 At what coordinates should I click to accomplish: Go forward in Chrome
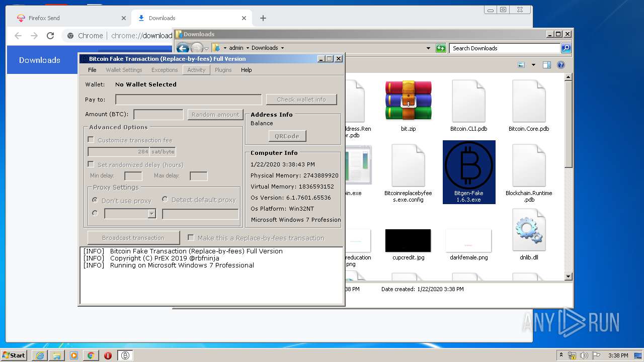[x=34, y=36]
